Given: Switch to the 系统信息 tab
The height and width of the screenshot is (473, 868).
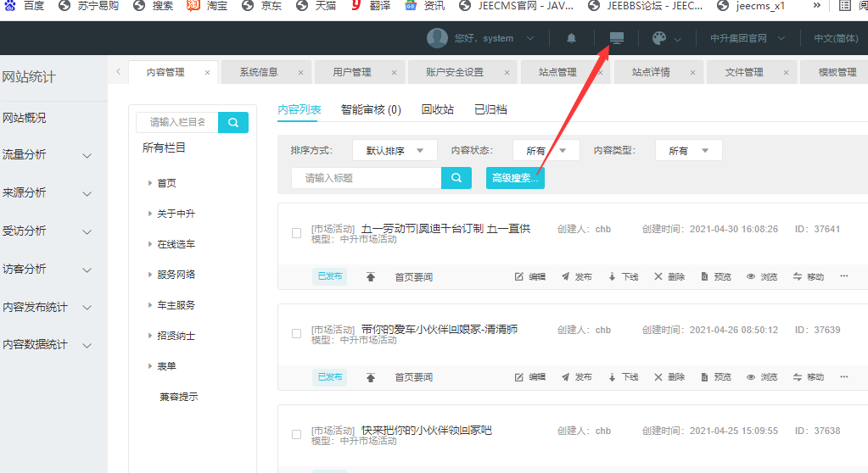Looking at the screenshot, I should pos(259,72).
